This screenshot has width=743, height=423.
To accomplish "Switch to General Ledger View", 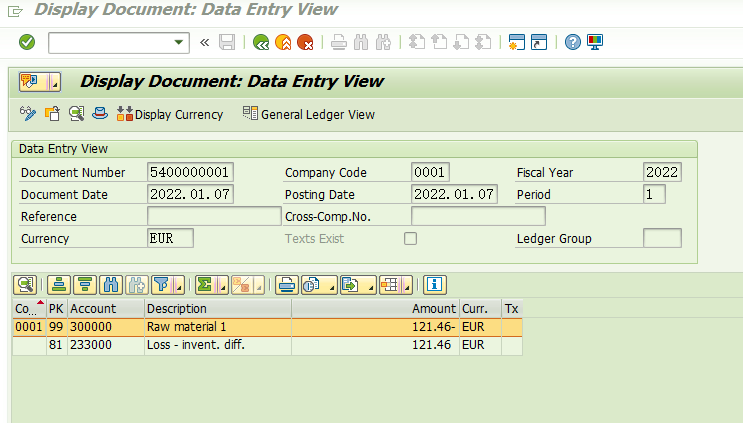I will [308, 114].
